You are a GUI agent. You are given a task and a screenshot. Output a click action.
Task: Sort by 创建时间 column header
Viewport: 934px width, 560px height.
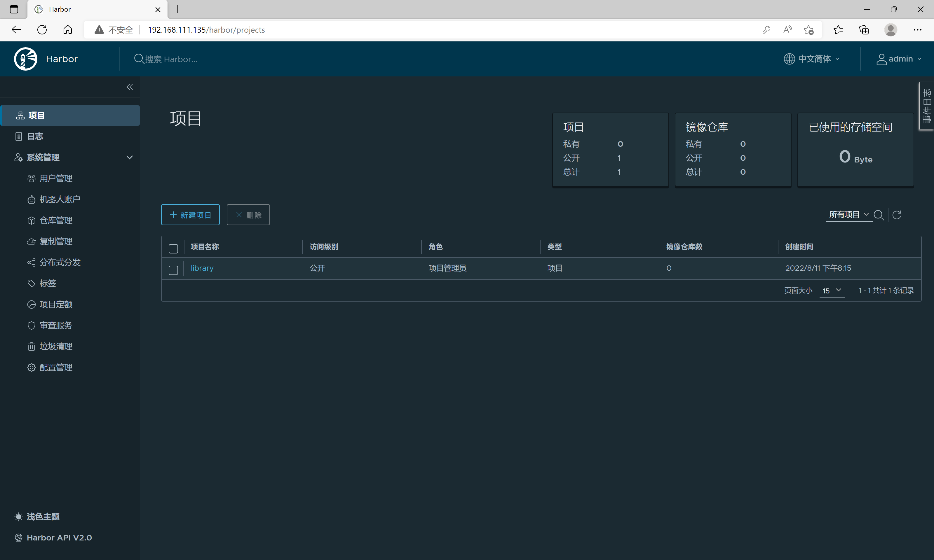(799, 247)
